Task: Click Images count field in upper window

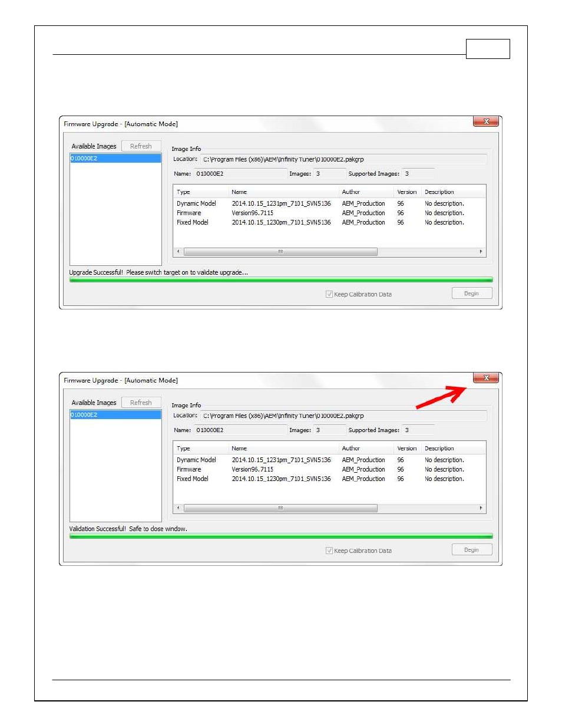Action: [329, 174]
